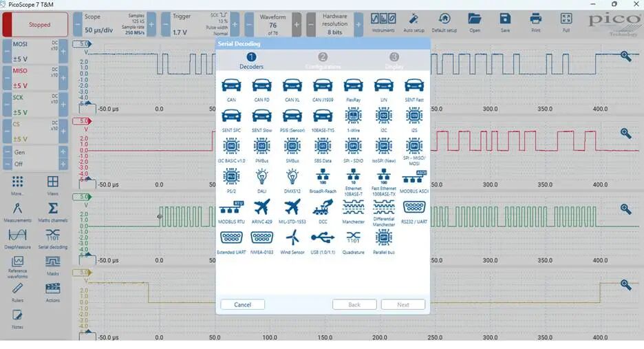
Task: Click the Auto setup toolbar icon
Action: pos(414,23)
